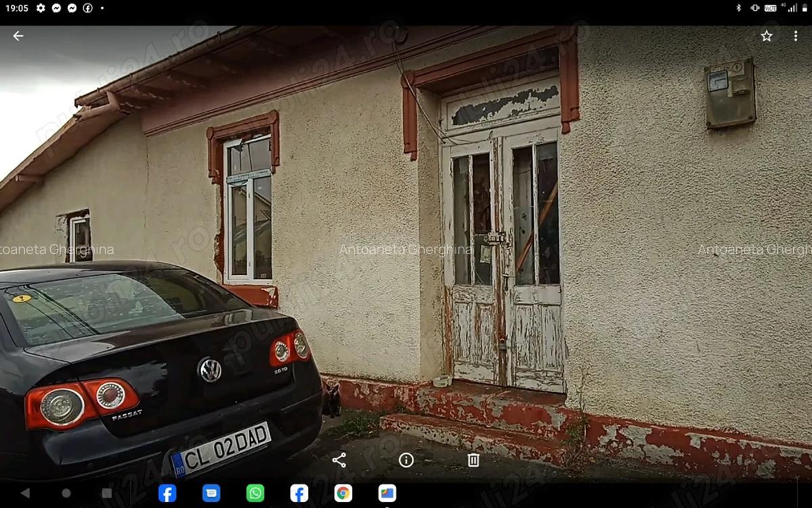Open the Messages app icon
This screenshot has height=508, width=812.
point(210,494)
